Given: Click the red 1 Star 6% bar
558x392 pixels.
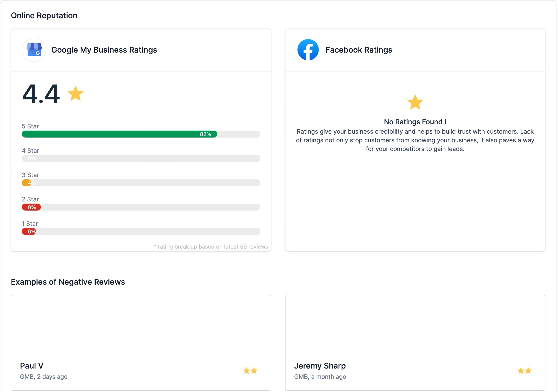Looking at the screenshot, I should tap(29, 231).
